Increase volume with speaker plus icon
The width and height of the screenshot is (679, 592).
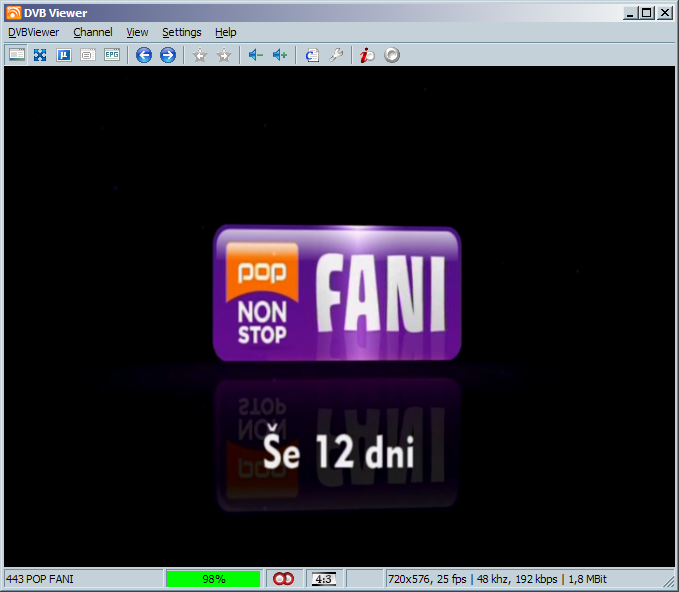[x=280, y=55]
